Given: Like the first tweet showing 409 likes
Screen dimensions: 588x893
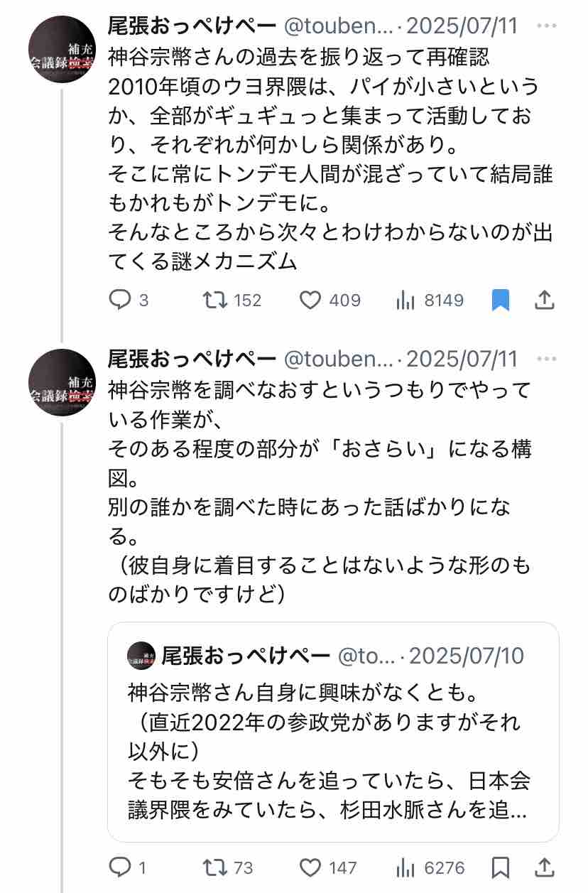Looking at the screenshot, I should [330, 301].
